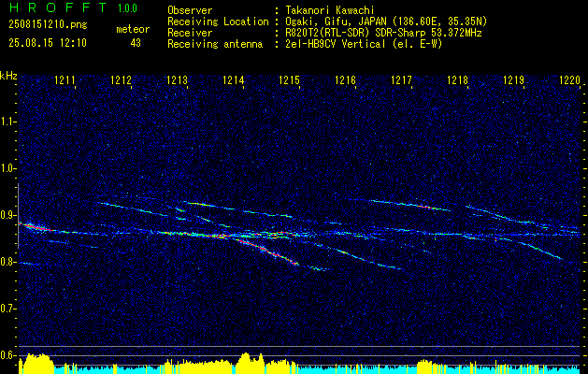Image resolution: width=588 pixels, height=374 pixels.
Task: Click the 1213 time marker
Action: coord(177,80)
